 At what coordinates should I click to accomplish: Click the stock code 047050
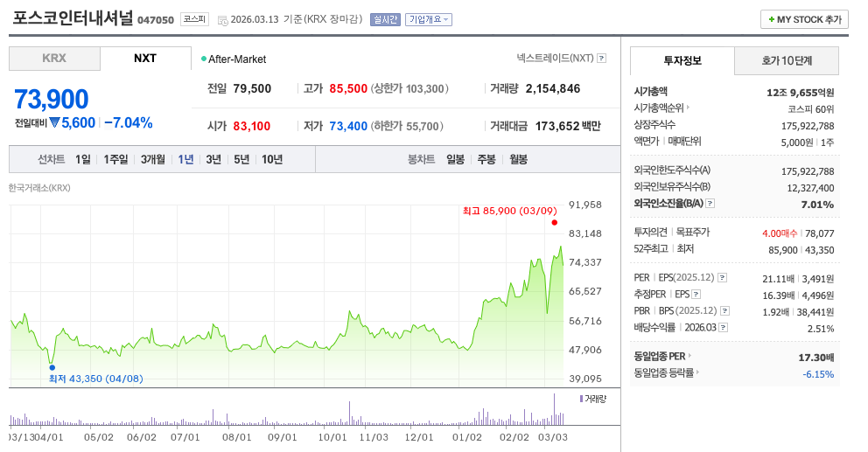[156, 20]
